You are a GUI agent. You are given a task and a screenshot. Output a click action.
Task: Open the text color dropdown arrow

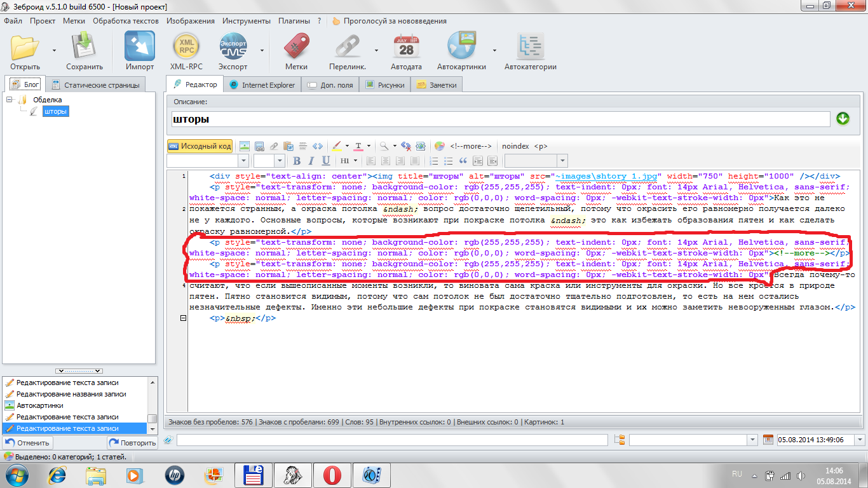(x=369, y=146)
